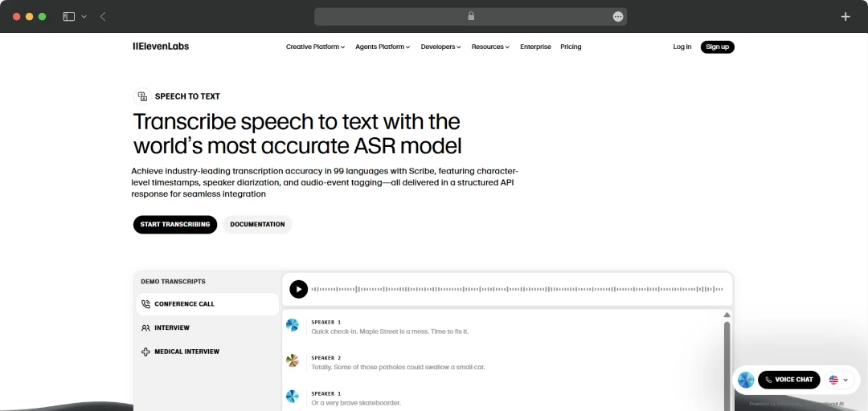
Task: Open the voice chat language dropdown chevron
Action: (845, 380)
